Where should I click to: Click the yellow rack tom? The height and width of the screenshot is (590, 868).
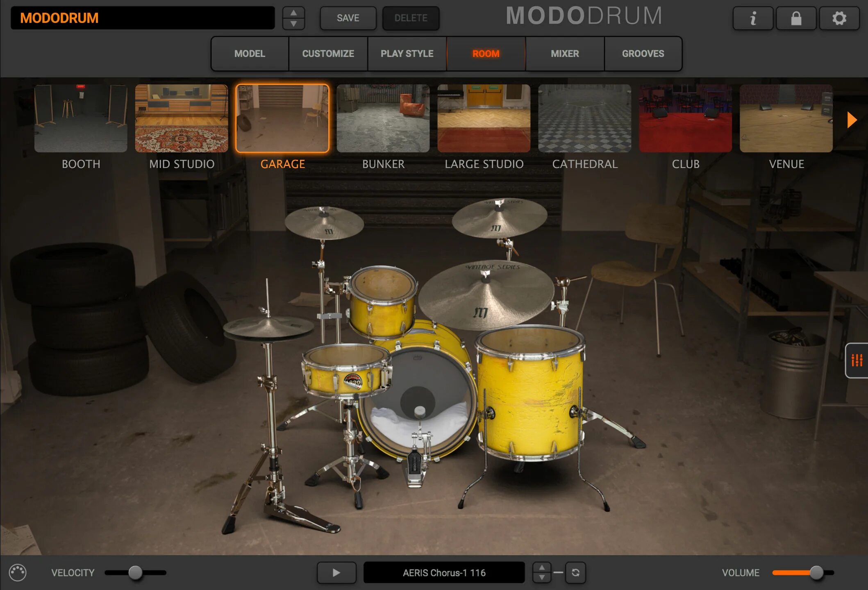[x=383, y=302]
